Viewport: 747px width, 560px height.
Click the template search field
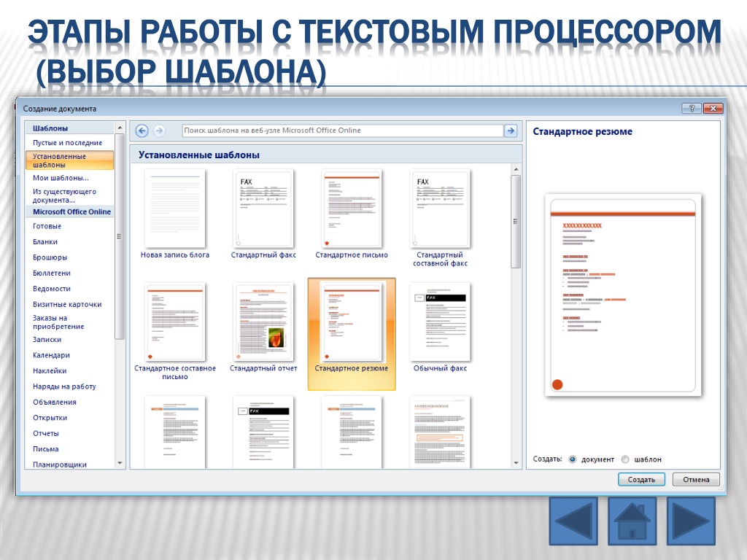tap(343, 131)
